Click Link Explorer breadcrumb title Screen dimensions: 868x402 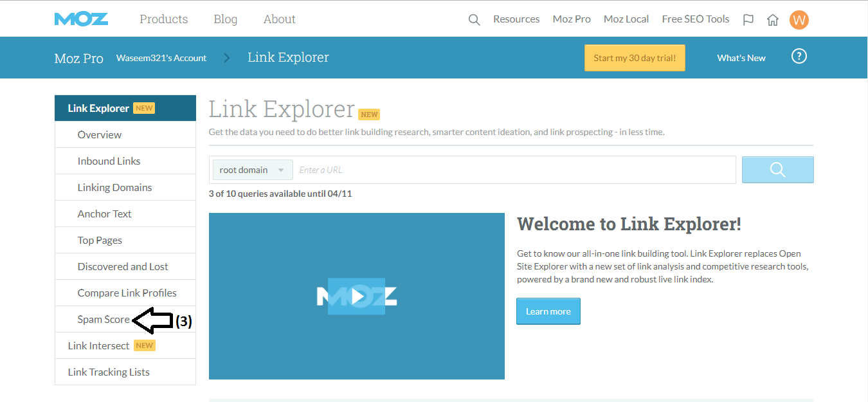(288, 57)
